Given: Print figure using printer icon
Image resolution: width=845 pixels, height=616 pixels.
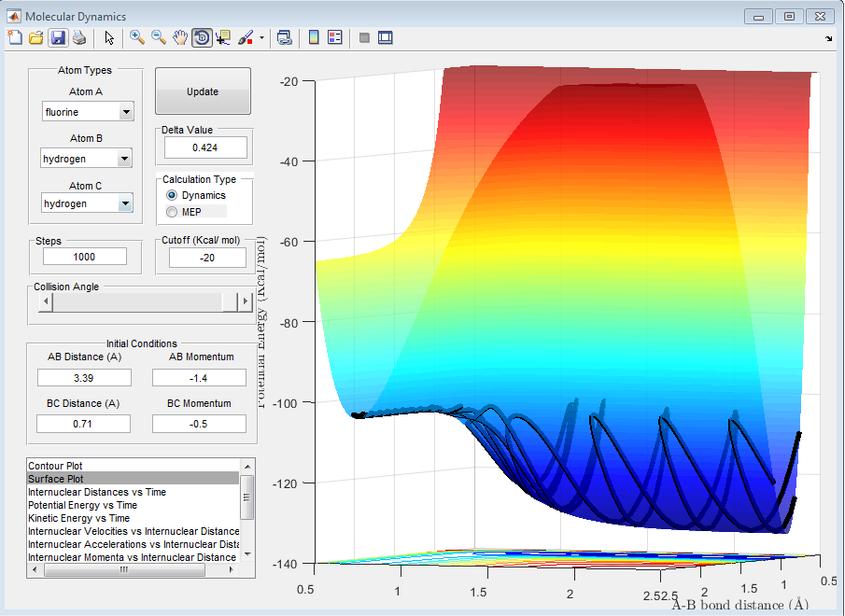Looking at the screenshot, I should [x=79, y=37].
